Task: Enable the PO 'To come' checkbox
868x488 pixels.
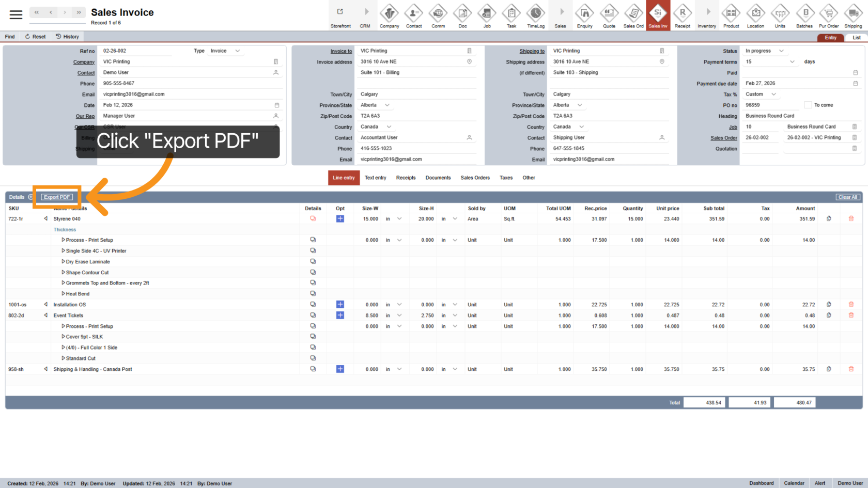Action: (x=808, y=105)
